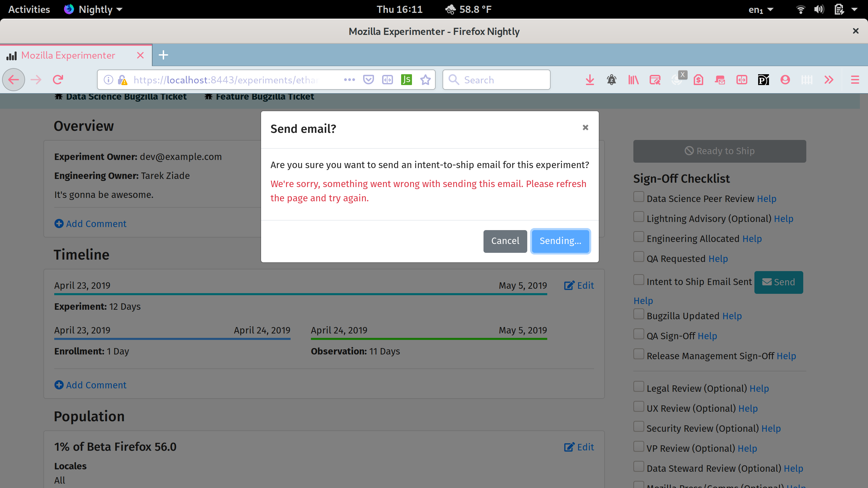This screenshot has height=488, width=868.
Task: Open Help link for Data Science Peer Review
Action: [767, 199]
